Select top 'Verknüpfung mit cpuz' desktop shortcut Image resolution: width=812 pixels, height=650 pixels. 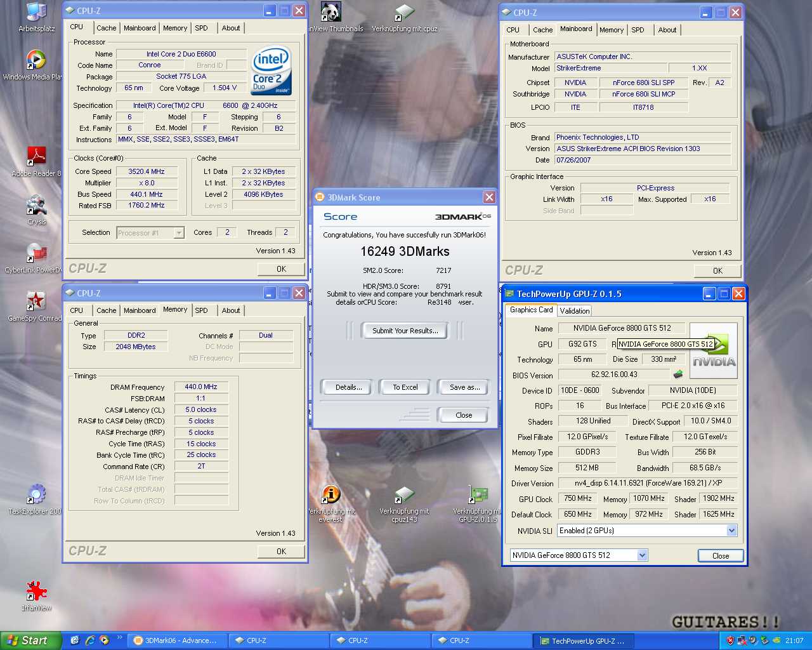pyautogui.click(x=404, y=18)
